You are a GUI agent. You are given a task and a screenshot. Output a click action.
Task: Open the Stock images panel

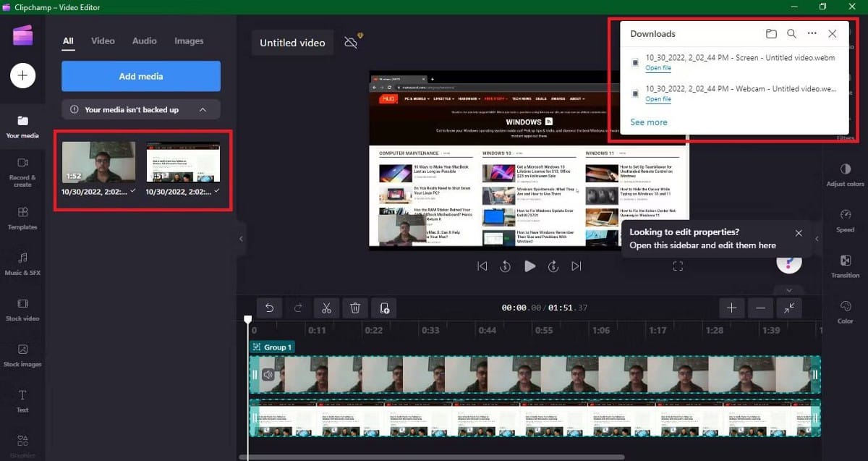pos(22,356)
